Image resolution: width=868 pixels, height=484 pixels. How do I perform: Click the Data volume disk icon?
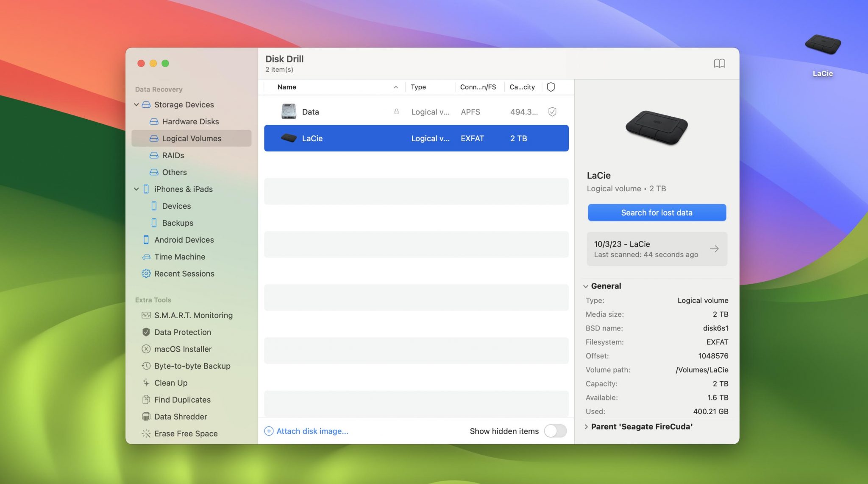coord(289,111)
